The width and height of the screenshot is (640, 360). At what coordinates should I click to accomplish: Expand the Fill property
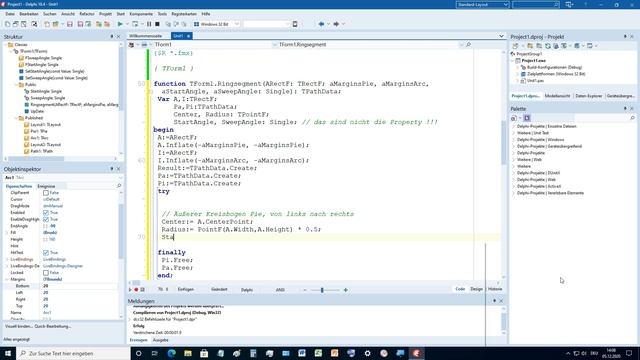click(x=7, y=233)
